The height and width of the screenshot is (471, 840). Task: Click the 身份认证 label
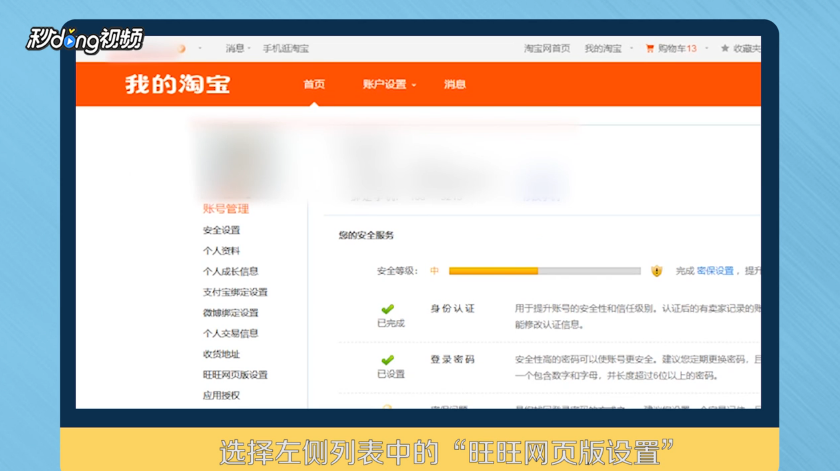[453, 309]
